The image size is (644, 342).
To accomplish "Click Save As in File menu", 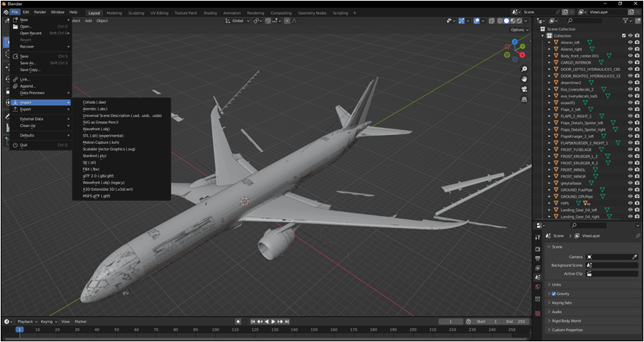I will pyautogui.click(x=41, y=63).
